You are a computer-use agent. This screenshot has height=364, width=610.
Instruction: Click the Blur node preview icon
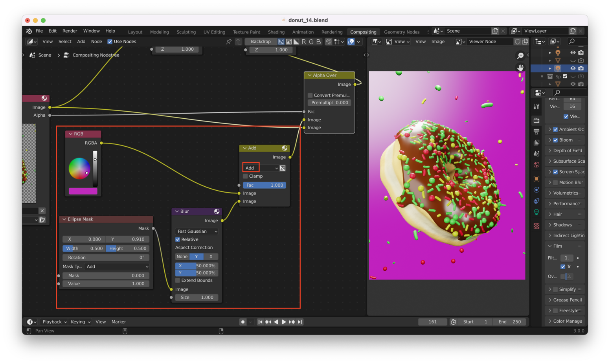coord(217,211)
